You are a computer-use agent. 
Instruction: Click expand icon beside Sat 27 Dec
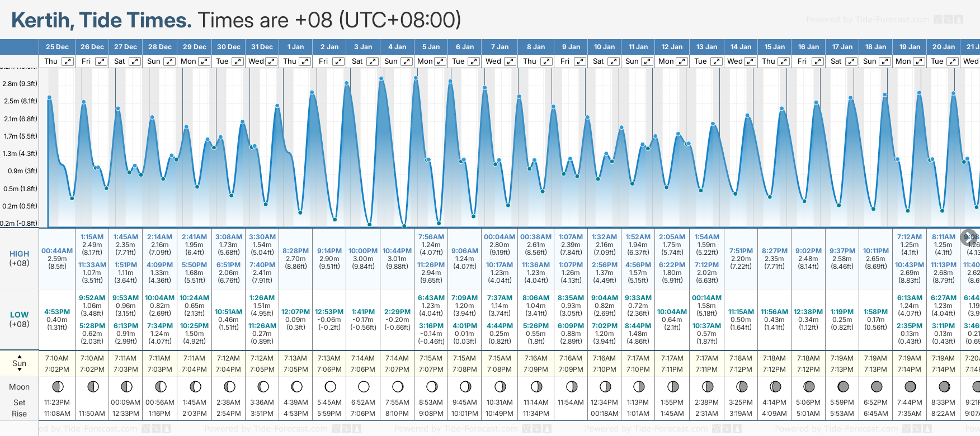coord(135,61)
